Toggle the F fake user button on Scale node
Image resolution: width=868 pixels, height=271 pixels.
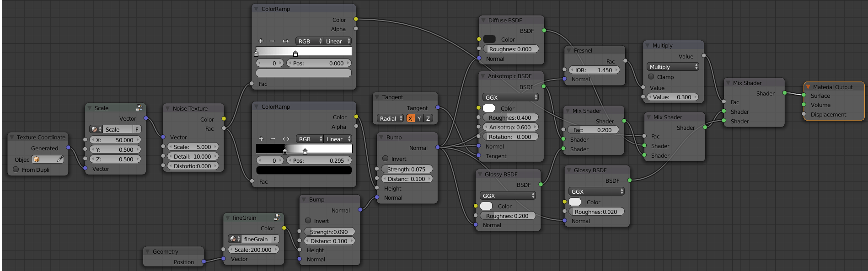(137, 129)
